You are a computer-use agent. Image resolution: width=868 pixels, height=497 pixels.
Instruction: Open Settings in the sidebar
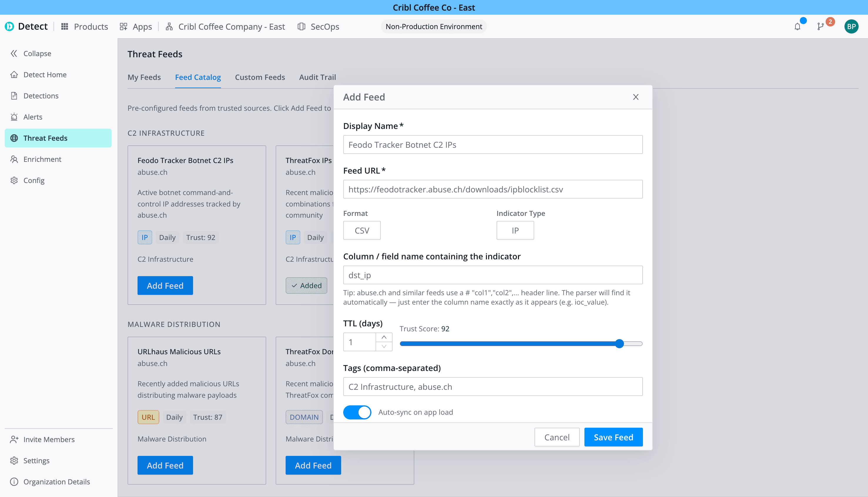click(58, 461)
